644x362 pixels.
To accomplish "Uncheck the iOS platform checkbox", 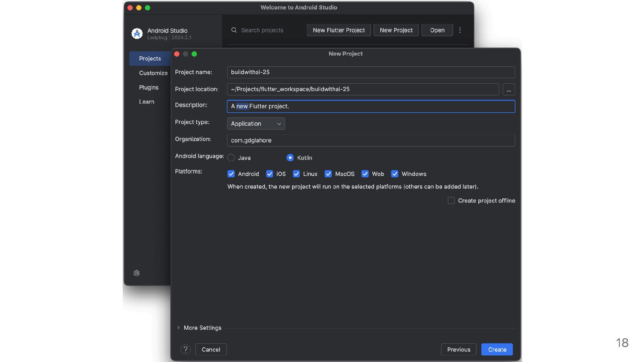I will (x=270, y=174).
